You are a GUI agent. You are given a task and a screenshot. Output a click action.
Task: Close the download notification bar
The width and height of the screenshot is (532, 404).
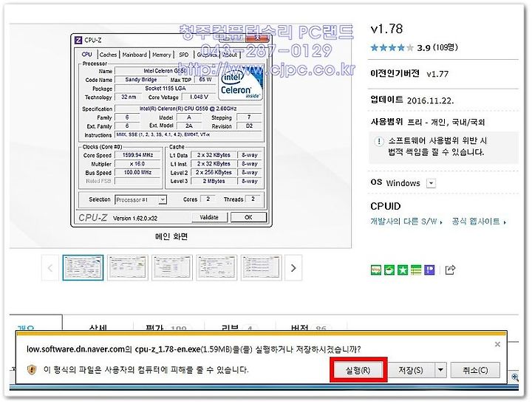[497, 344]
